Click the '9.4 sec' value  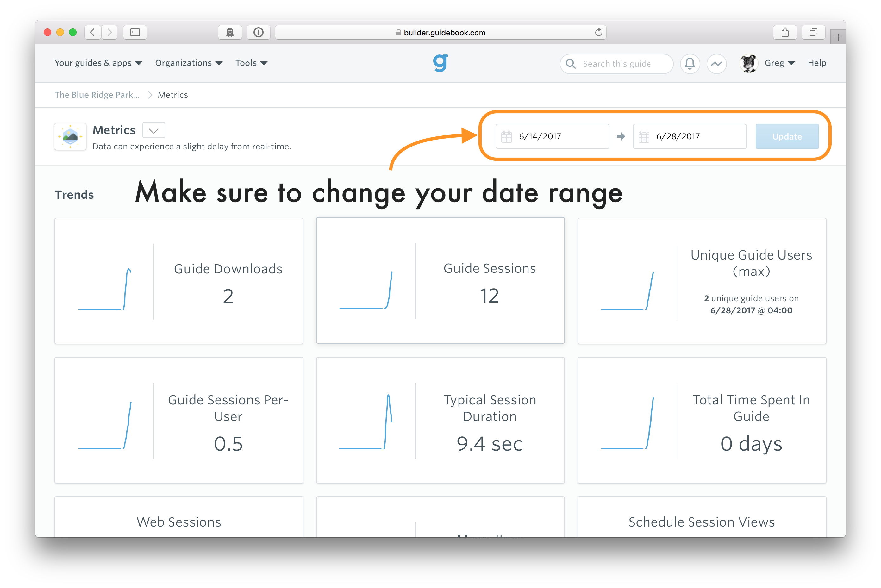tap(490, 444)
